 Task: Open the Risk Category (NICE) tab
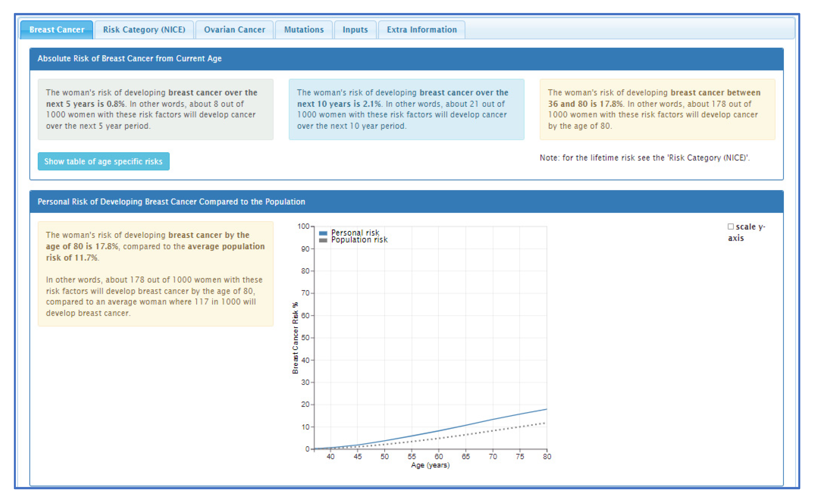[144, 30]
